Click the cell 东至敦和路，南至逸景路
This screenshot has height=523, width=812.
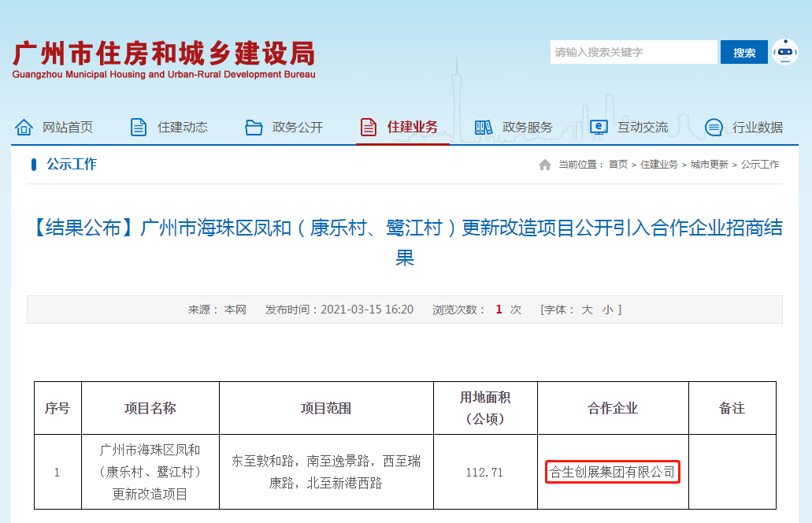(326, 472)
